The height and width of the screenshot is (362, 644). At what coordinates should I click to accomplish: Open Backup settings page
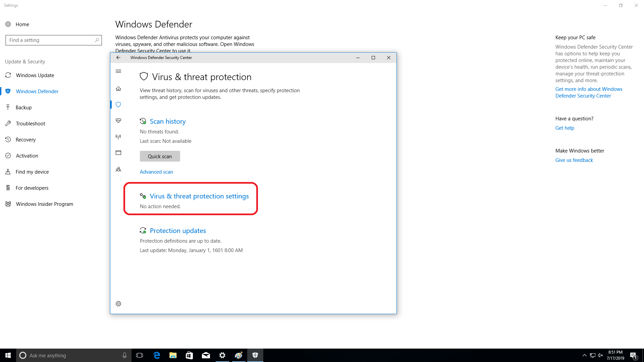tap(23, 108)
